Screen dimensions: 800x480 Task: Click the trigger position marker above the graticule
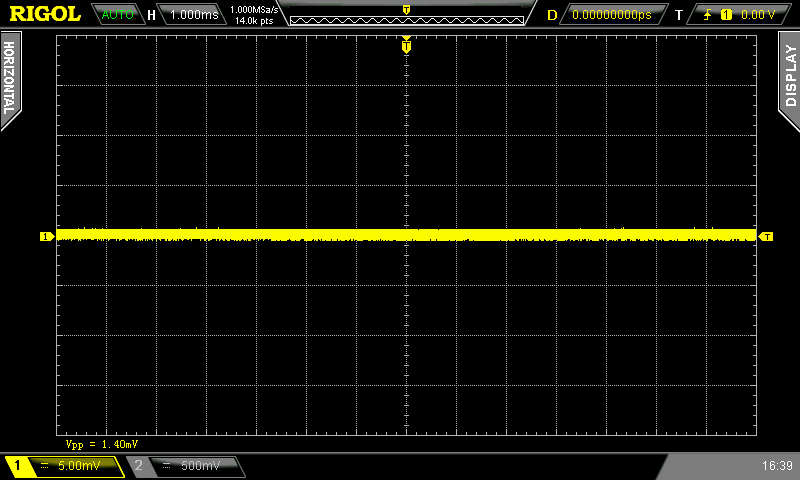tap(406, 46)
